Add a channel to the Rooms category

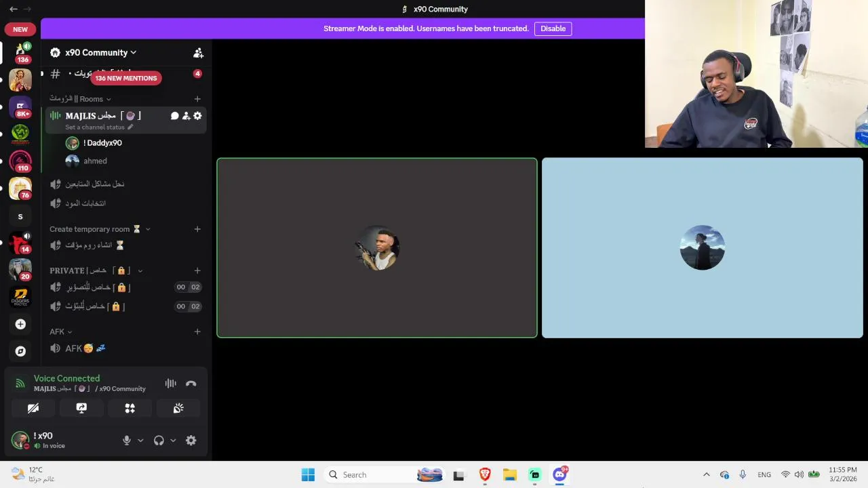point(197,99)
